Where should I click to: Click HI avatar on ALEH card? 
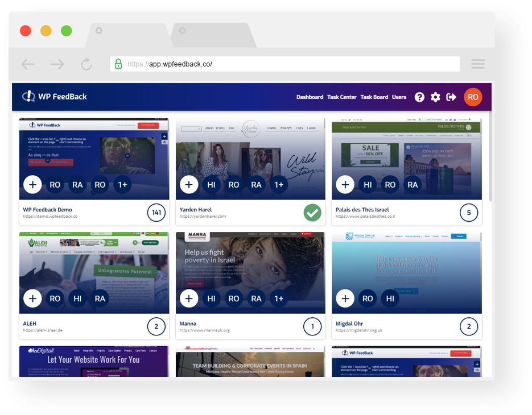(77, 298)
